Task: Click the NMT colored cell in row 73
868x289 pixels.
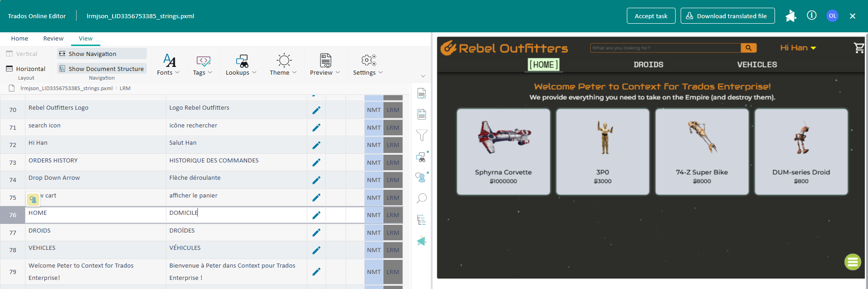Action: (x=373, y=162)
